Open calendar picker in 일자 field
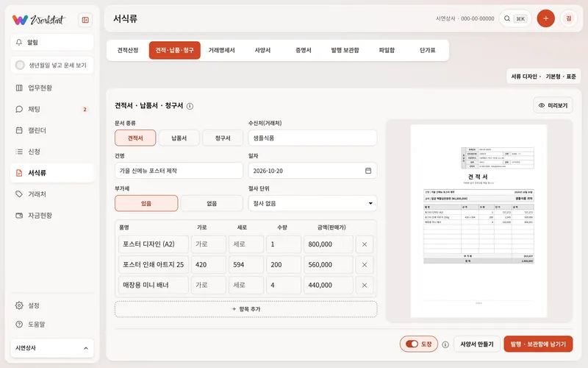Viewport: 588px width, 368px height. pos(368,171)
